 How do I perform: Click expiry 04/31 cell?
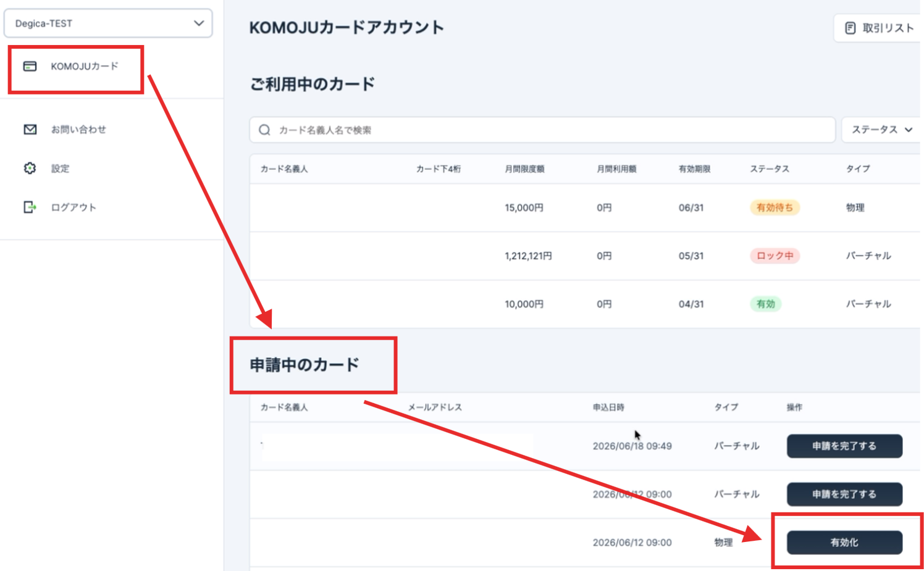click(x=691, y=304)
